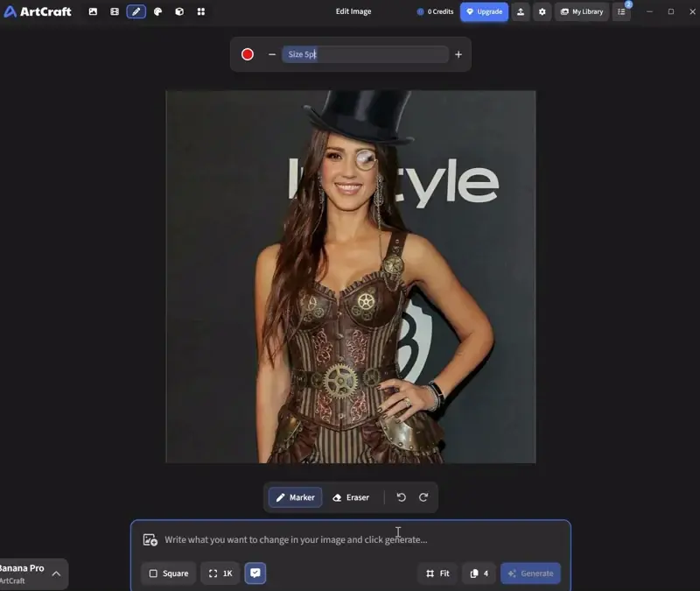The height and width of the screenshot is (591, 700).
Task: Click the upload icon beside Upgrade
Action: click(521, 12)
